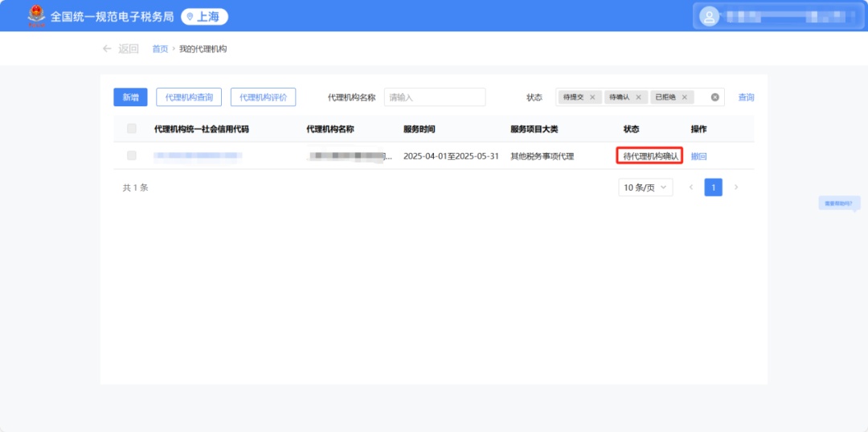Click the tax bureau emblem logo
The width and height of the screenshot is (868, 432).
(36, 15)
